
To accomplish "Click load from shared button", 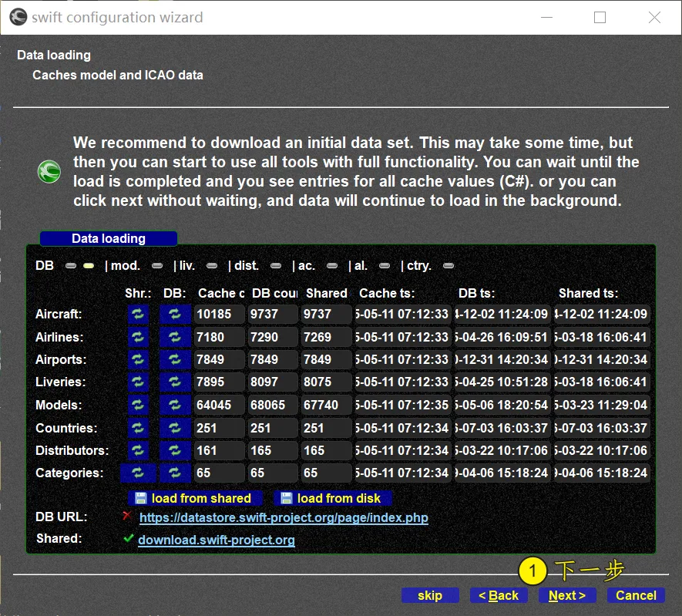I will pos(195,498).
